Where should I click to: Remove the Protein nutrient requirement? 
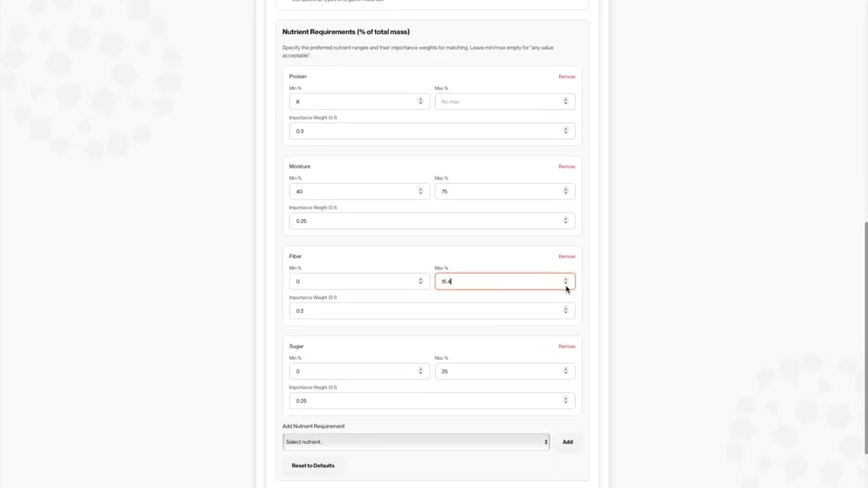click(566, 77)
